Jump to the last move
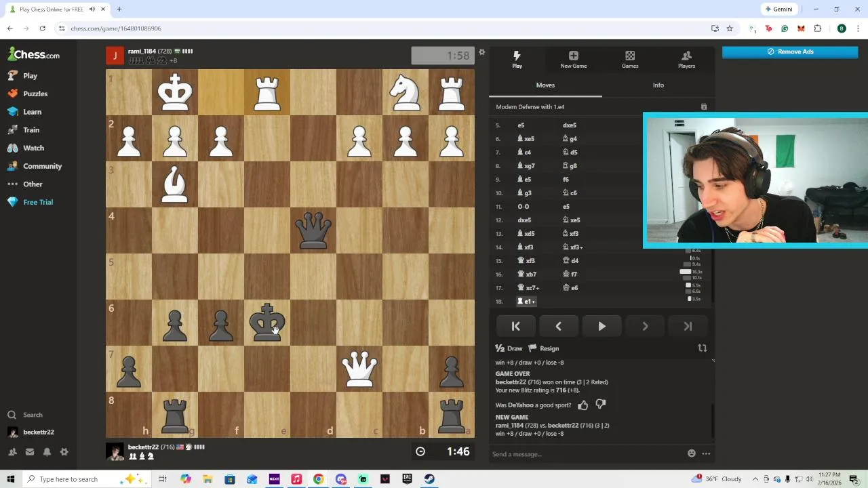This screenshot has width=868, height=488. 688,327
